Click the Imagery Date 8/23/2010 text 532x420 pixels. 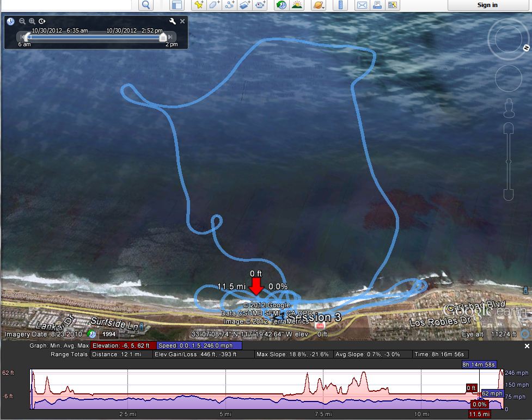point(44,334)
